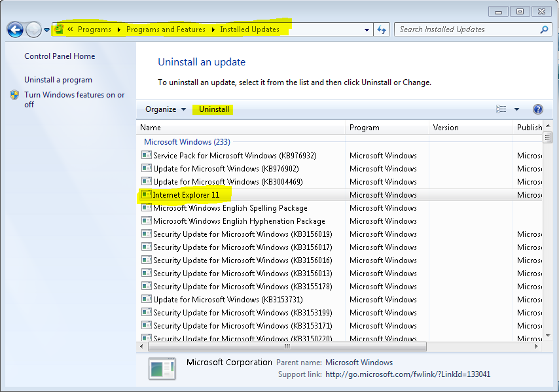This screenshot has width=559, height=392.
Task: Click the shield icon next to Windows features
Action: click(x=14, y=95)
